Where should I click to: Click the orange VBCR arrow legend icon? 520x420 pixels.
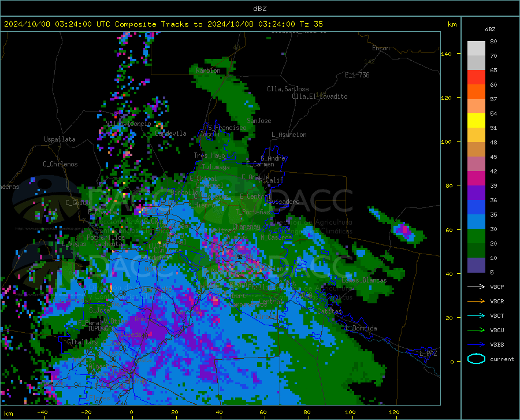click(x=476, y=301)
